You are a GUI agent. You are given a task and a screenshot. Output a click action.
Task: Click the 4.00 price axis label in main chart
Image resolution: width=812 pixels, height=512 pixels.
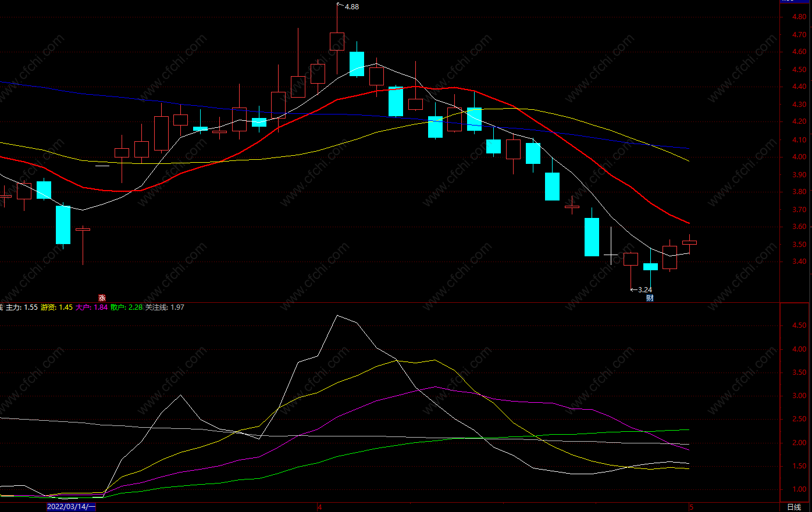799,157
